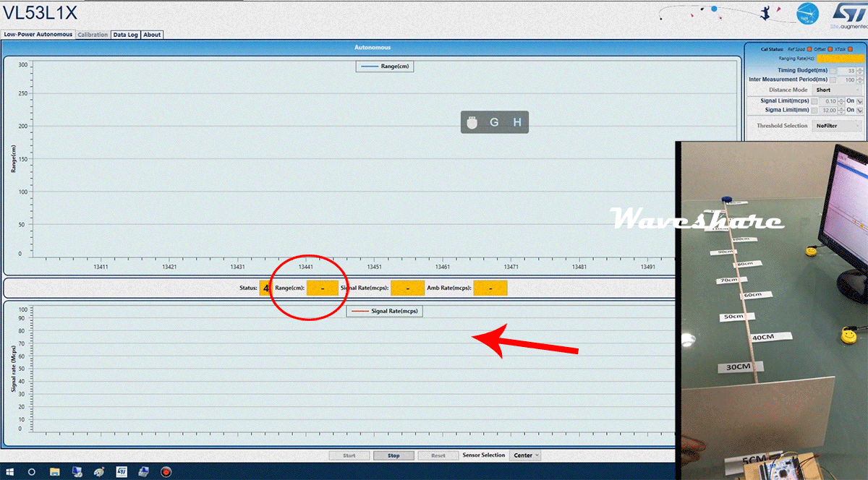Click the Range(cm) legend on upper chart
Viewport: 868px width, 480px height.
pos(385,66)
